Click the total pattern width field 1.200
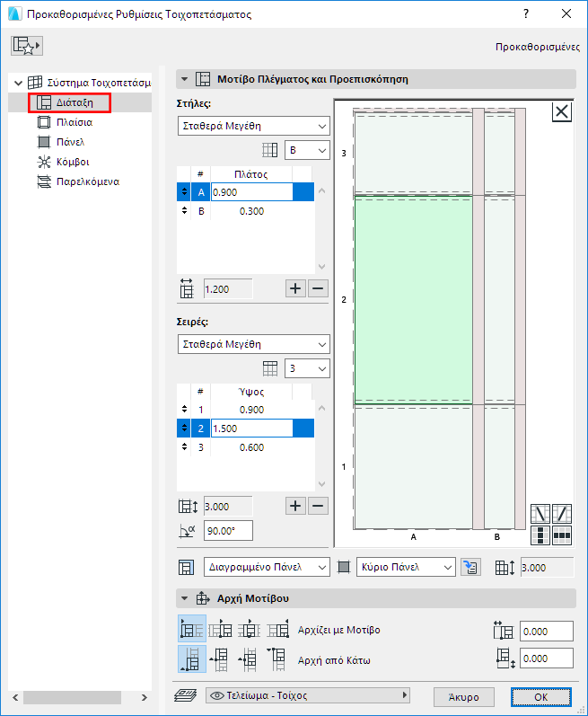Viewport: 588px width, 716px height. click(228, 289)
